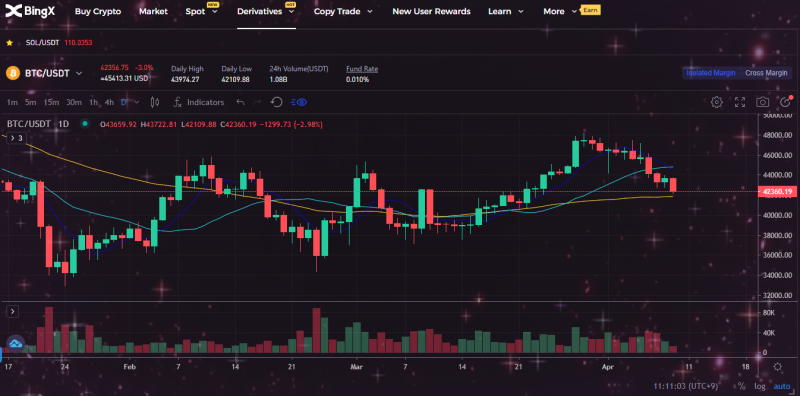The height and width of the screenshot is (396, 800).
Task: Select the 4h timeframe
Action: [109, 102]
